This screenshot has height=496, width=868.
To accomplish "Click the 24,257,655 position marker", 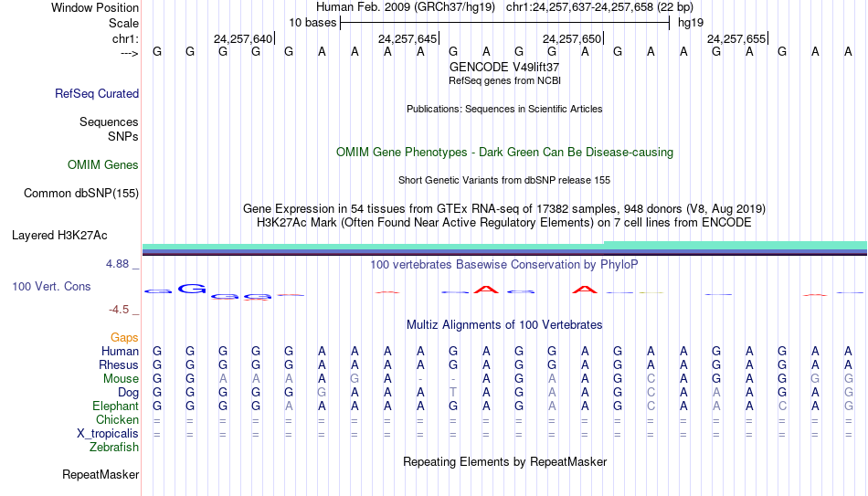I will point(736,38).
